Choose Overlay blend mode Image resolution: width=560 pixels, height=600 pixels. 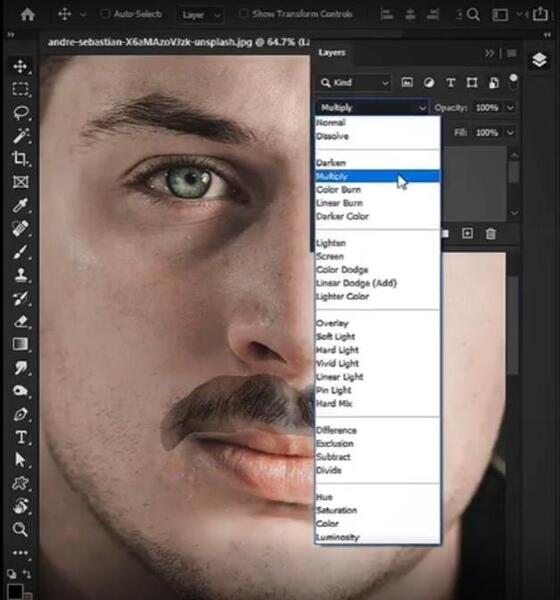pyautogui.click(x=377, y=323)
